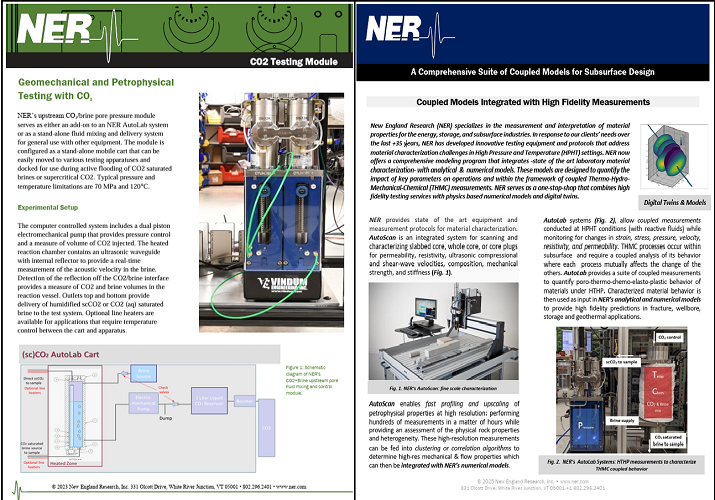Open www.ner.com link in left page footer

(x=291, y=486)
